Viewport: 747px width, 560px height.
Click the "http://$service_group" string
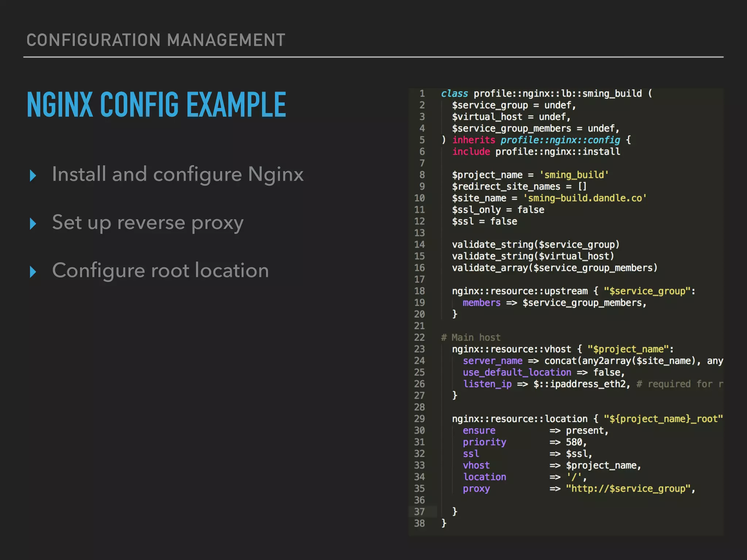coord(628,489)
